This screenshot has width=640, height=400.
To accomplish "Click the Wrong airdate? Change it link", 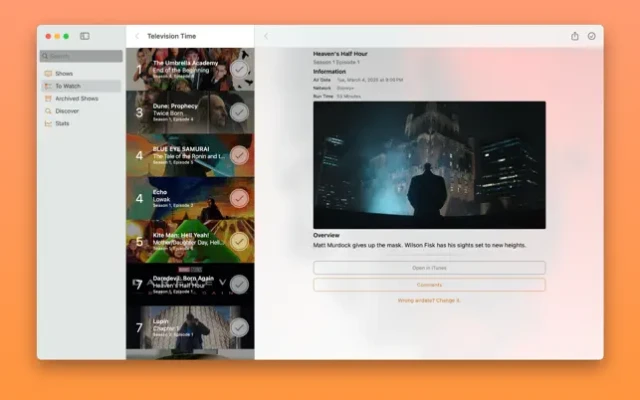I will (429, 300).
